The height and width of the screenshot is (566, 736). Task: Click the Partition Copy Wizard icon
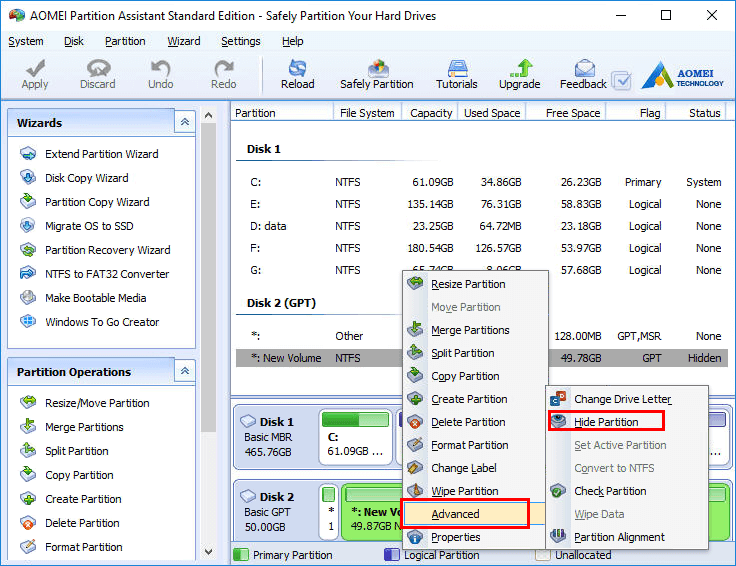(28, 201)
